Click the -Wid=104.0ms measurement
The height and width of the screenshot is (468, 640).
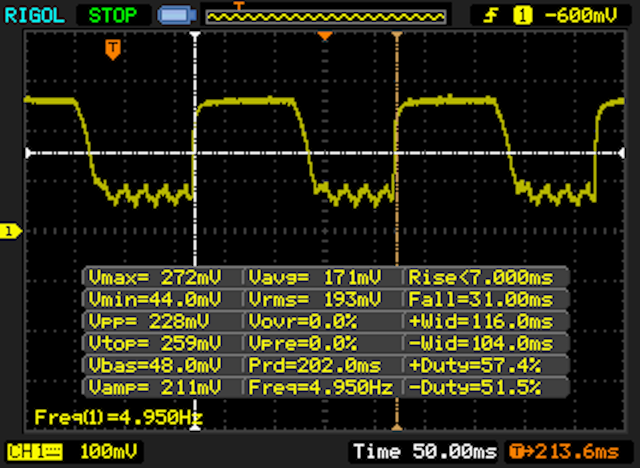[x=481, y=344]
